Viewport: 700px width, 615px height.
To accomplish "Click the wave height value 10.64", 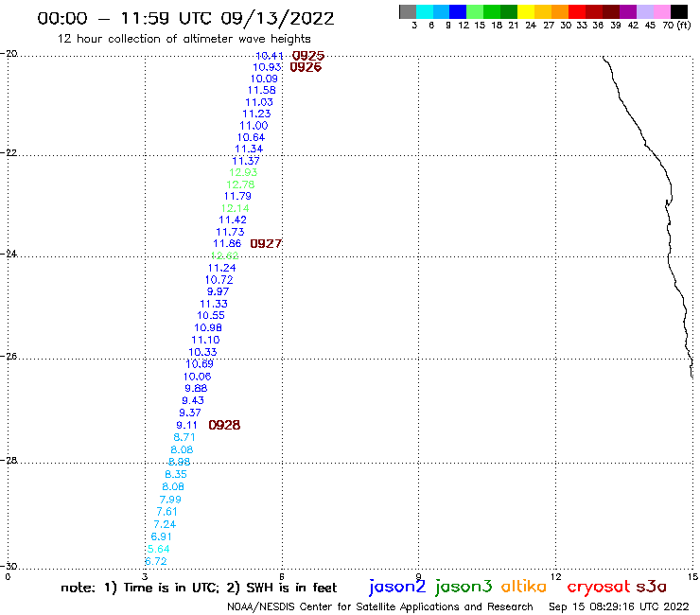I will pyautogui.click(x=251, y=137).
